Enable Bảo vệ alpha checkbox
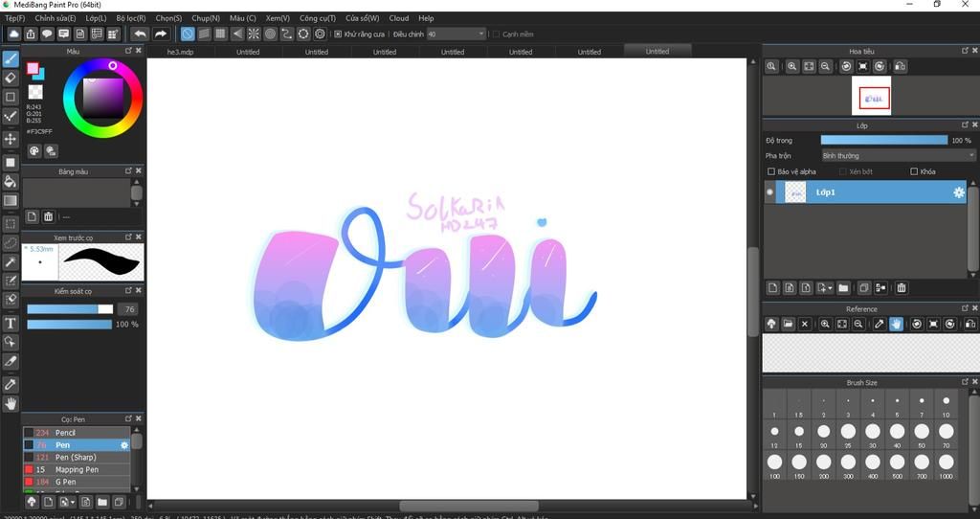The height and width of the screenshot is (519, 980). pos(771,171)
